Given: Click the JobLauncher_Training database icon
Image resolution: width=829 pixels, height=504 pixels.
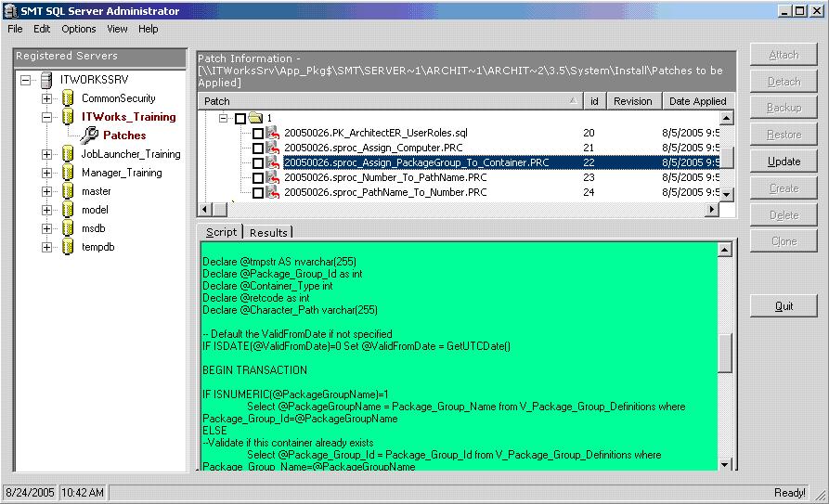Looking at the screenshot, I should click(x=68, y=154).
